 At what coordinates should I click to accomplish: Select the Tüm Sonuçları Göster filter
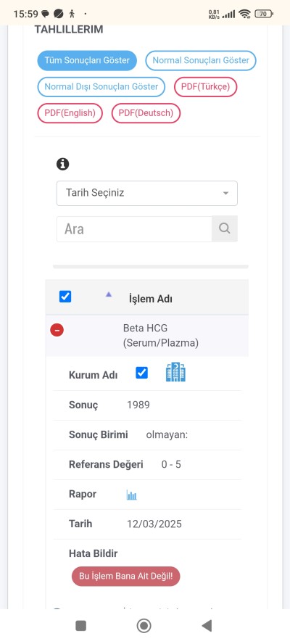pos(87,61)
